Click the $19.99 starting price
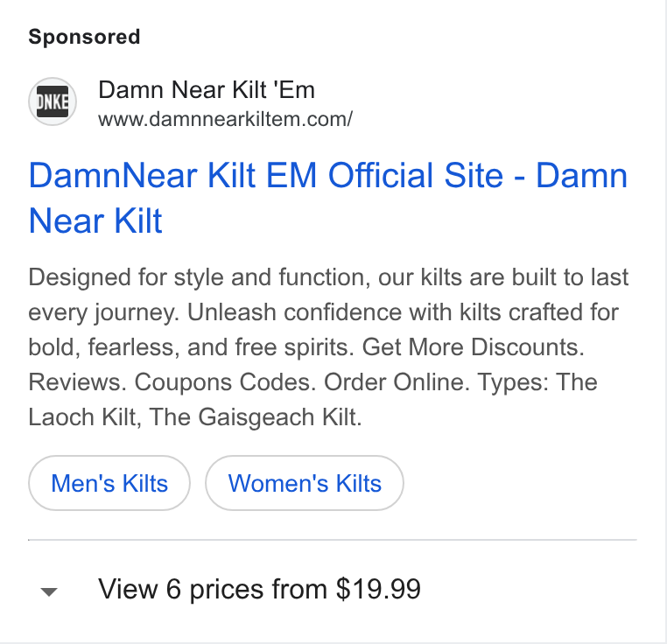667x644 pixels. tap(378, 589)
